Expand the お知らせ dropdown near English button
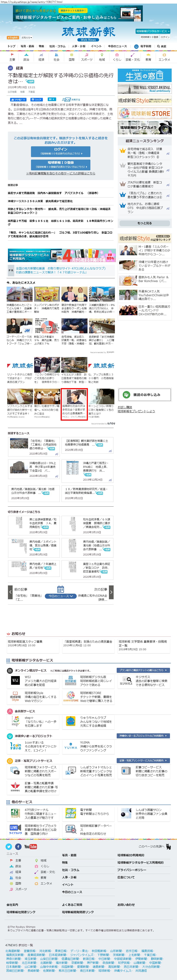Viewport: 177px width, 980px height. (x=26, y=38)
